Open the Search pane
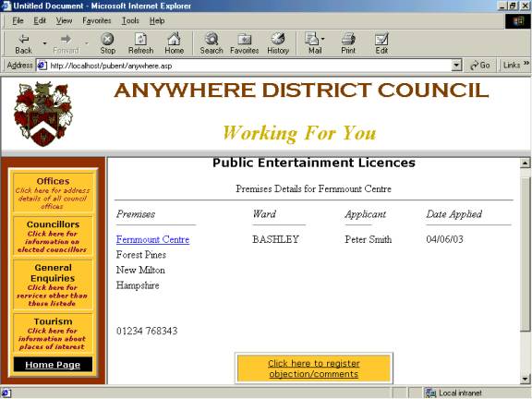 pyautogui.click(x=212, y=43)
